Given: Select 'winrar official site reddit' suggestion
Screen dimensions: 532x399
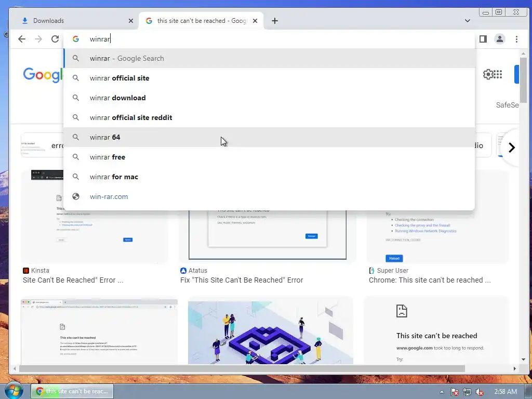Looking at the screenshot, I should point(269,117).
